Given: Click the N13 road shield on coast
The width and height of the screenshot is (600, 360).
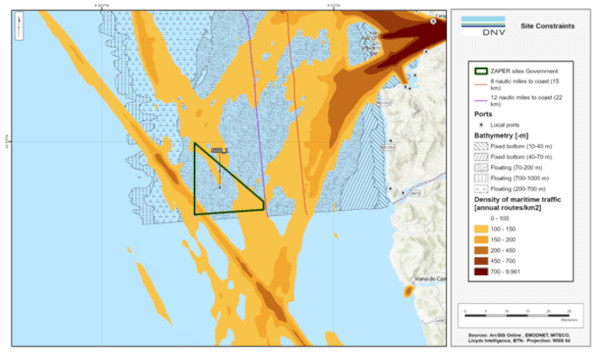Looking at the screenshot, I should click(416, 194).
